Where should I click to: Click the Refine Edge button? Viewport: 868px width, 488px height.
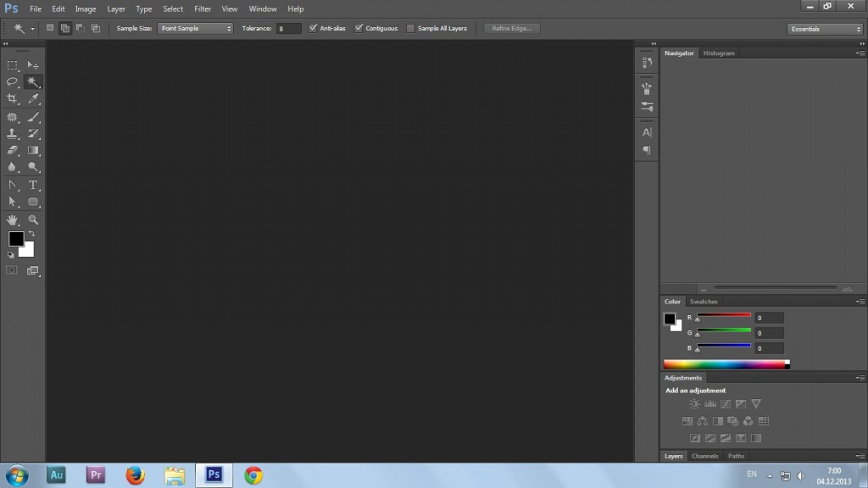(x=511, y=28)
